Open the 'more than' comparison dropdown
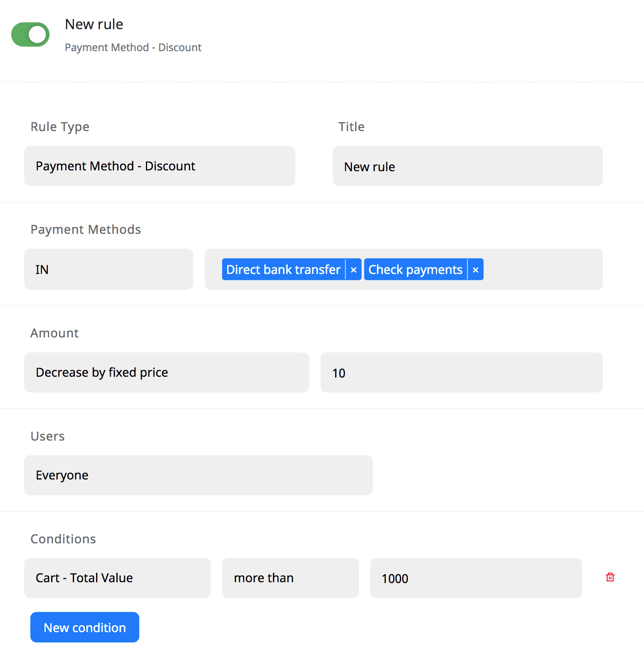 (x=290, y=578)
